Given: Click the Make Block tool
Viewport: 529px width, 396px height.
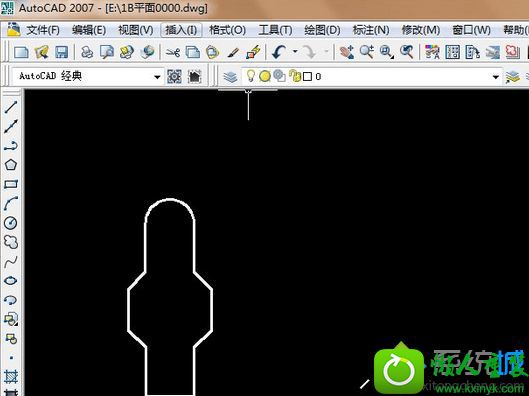Looking at the screenshot, I should pyautogui.click(x=11, y=339).
